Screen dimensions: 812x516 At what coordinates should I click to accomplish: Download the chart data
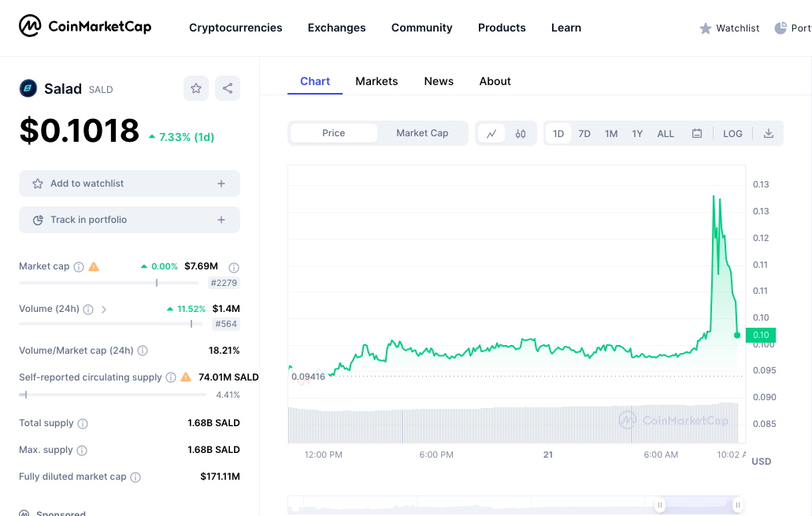(x=769, y=134)
